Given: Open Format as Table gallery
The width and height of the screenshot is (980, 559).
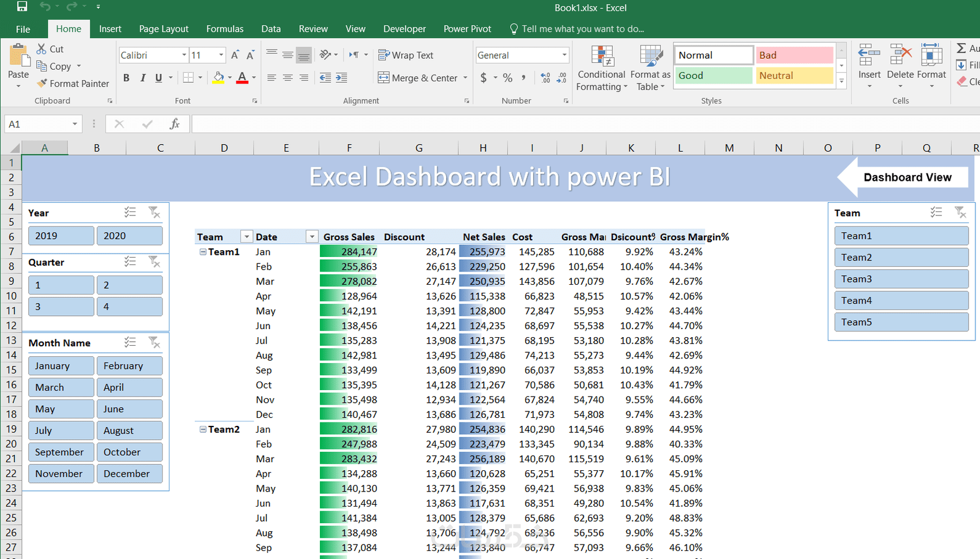Looking at the screenshot, I should [x=650, y=68].
